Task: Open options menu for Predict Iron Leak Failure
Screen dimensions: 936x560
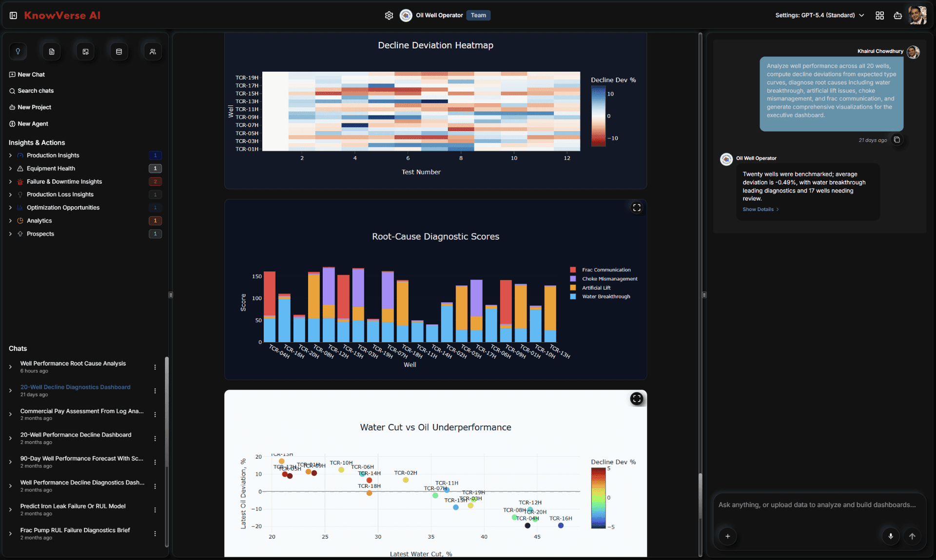Action: click(155, 510)
